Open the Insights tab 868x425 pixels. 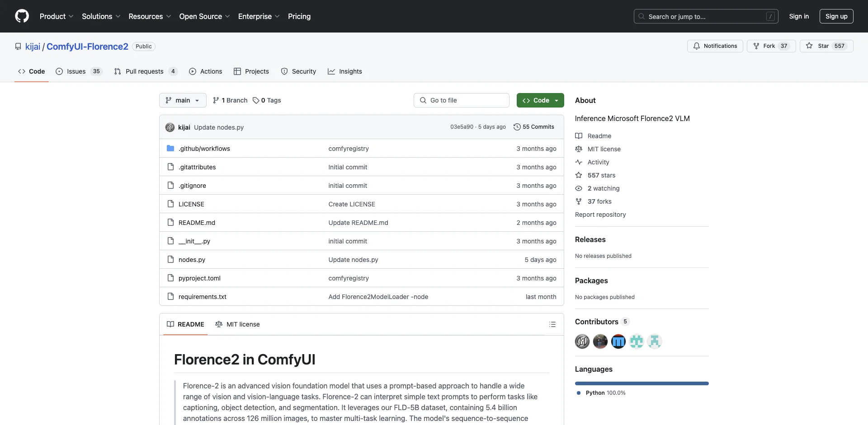(345, 71)
